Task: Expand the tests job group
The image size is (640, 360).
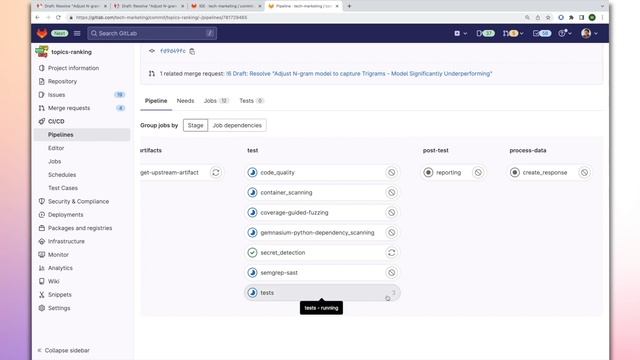Action: [x=322, y=293]
